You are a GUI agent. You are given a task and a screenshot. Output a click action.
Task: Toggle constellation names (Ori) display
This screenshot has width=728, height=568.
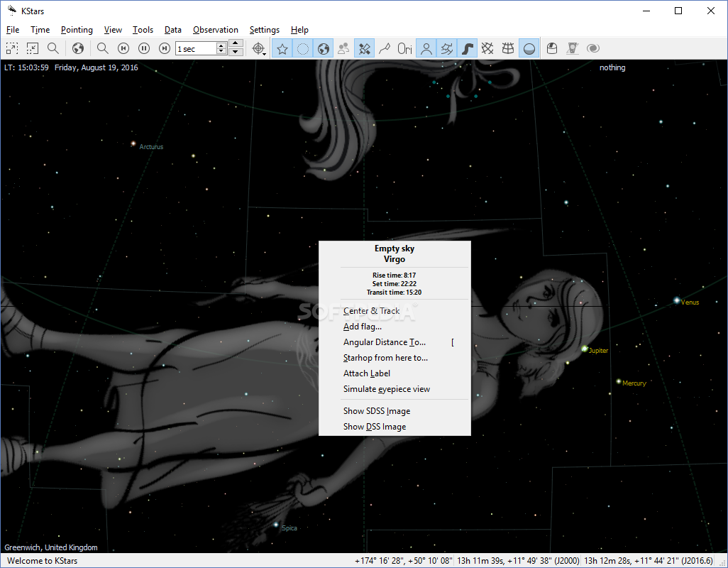click(405, 48)
